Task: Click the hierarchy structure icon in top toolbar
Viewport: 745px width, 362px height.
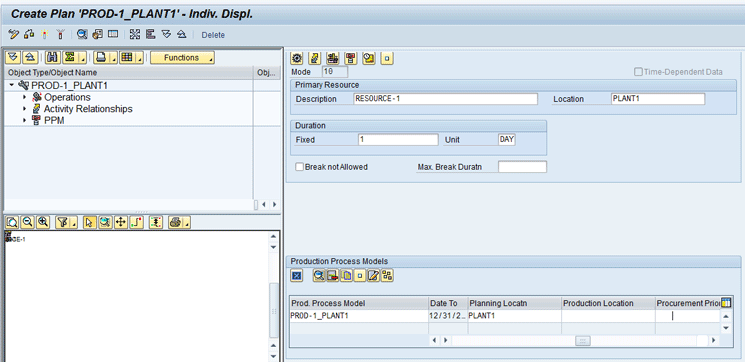Action: 151,35
